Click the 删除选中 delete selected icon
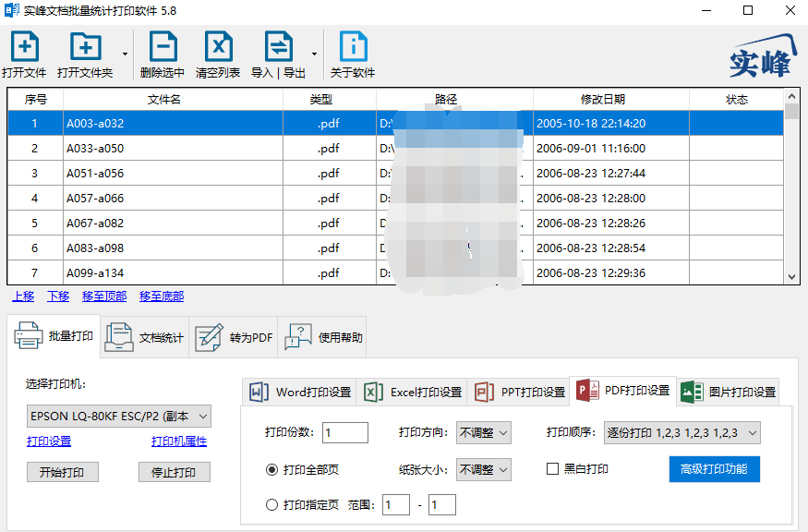 coord(163,46)
